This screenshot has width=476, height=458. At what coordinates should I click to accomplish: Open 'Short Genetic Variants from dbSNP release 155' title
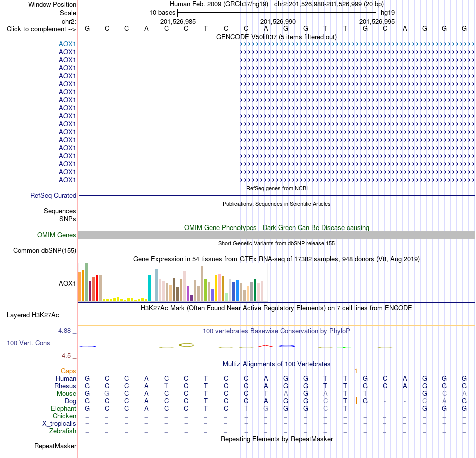[x=277, y=243]
